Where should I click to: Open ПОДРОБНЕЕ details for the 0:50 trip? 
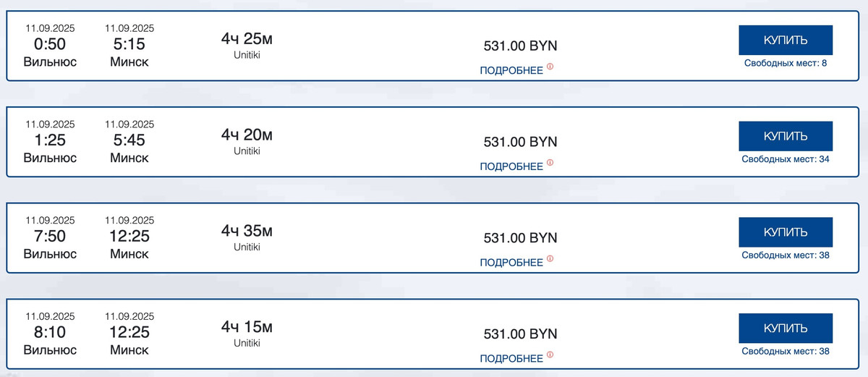tap(511, 71)
